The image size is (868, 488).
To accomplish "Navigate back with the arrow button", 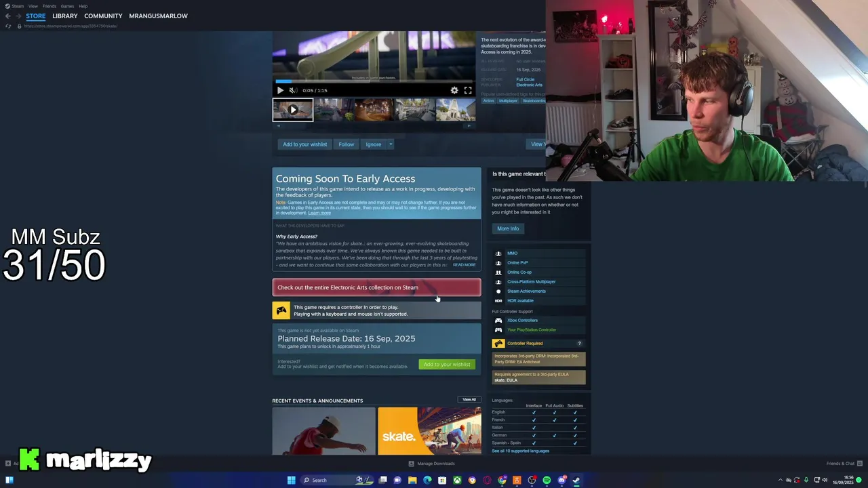I will [x=7, y=16].
